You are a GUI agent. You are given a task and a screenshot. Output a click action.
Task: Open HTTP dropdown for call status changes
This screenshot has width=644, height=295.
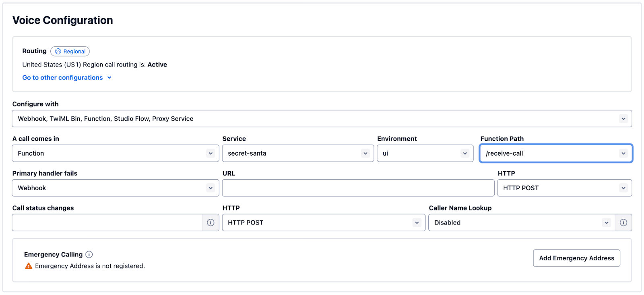click(324, 222)
